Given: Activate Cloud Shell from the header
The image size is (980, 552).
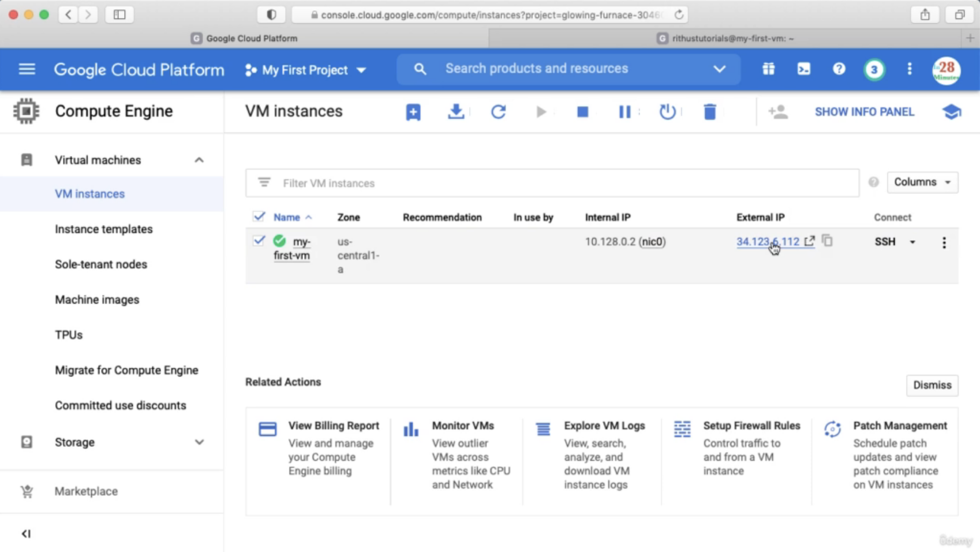Looking at the screenshot, I should (x=803, y=69).
